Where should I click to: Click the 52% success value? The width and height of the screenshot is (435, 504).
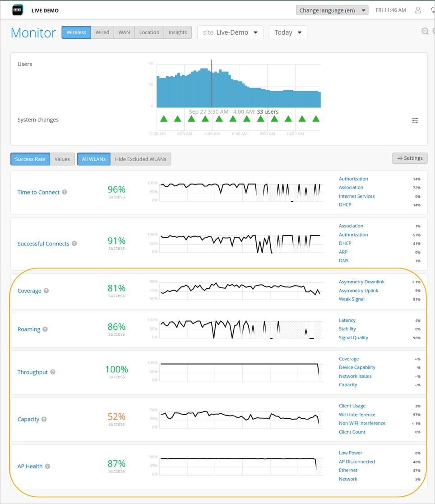point(116,416)
